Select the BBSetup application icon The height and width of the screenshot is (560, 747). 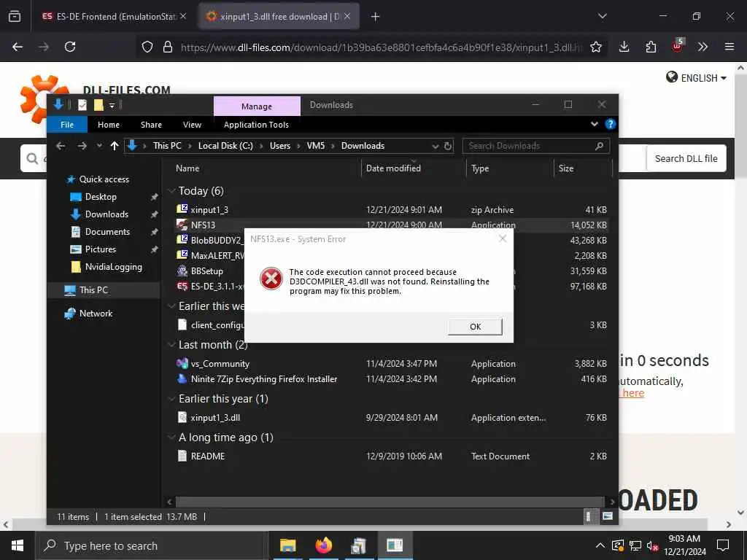pos(182,271)
